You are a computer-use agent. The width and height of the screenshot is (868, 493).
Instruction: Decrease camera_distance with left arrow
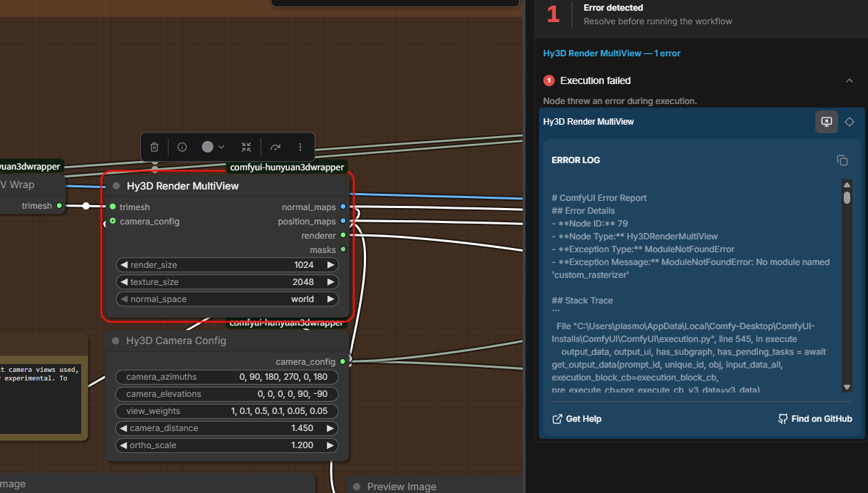(123, 428)
